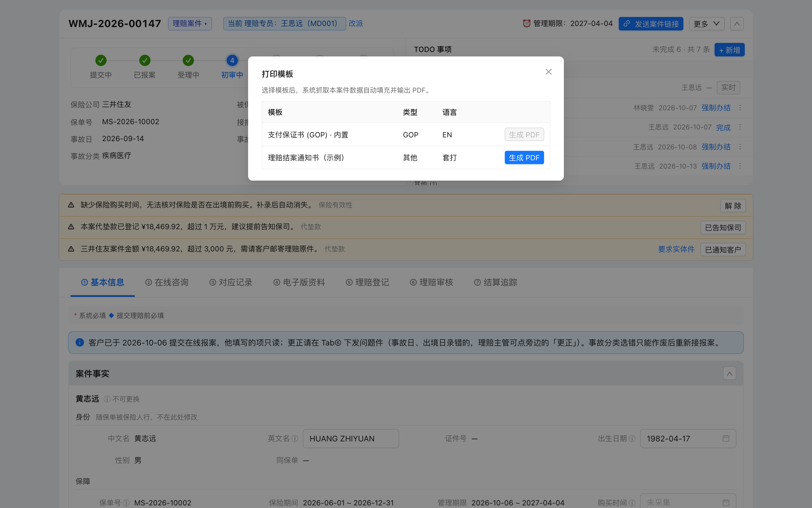
Task: Open more options for 2026-10-07 完成 row
Action: tap(740, 127)
